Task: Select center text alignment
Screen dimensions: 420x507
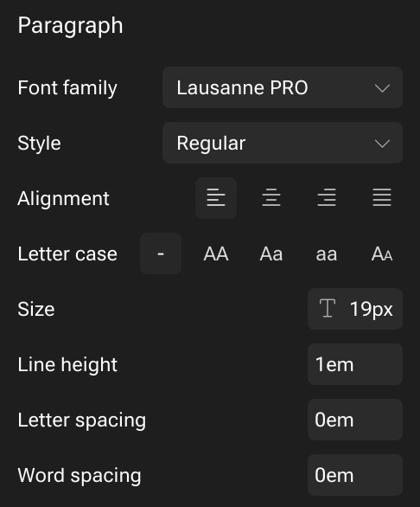Action: (x=271, y=198)
